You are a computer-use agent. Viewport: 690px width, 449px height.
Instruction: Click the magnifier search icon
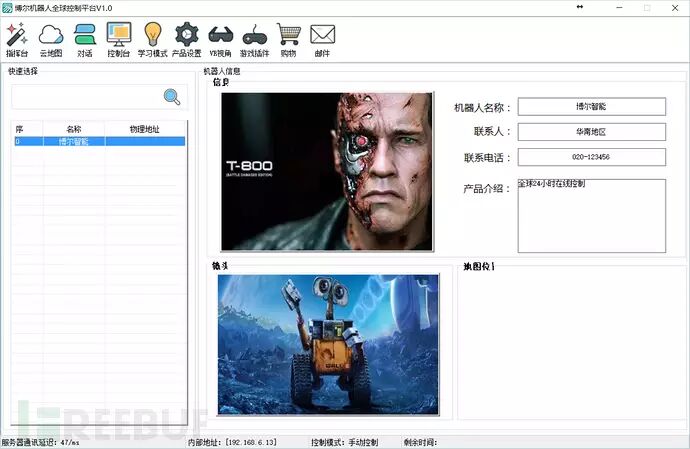click(172, 97)
